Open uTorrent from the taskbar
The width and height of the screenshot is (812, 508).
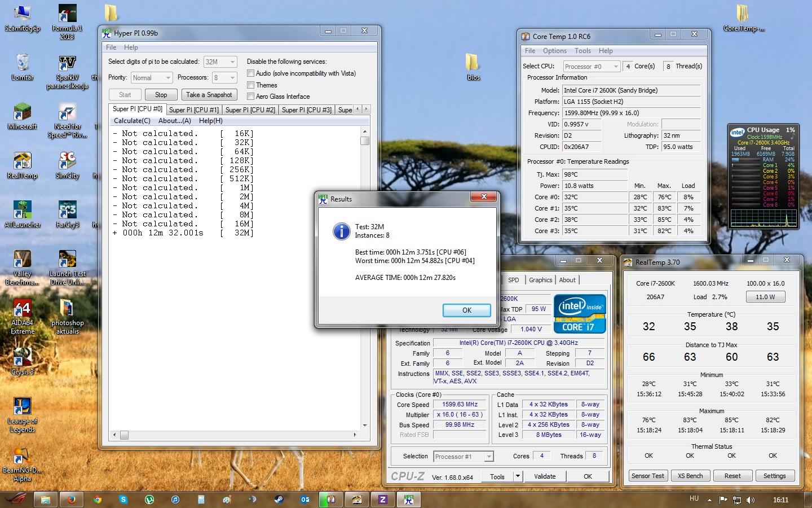coord(149,500)
